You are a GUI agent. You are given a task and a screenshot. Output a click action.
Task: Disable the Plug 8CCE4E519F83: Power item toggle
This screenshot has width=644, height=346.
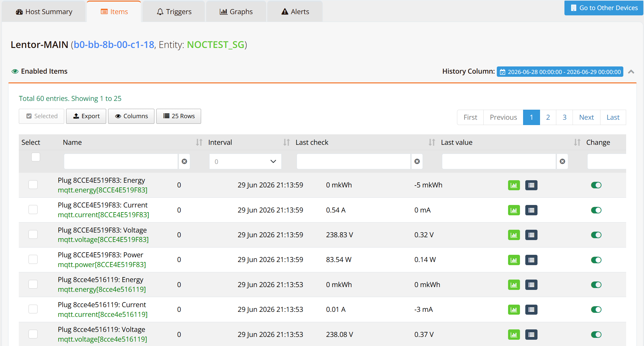pos(596,260)
